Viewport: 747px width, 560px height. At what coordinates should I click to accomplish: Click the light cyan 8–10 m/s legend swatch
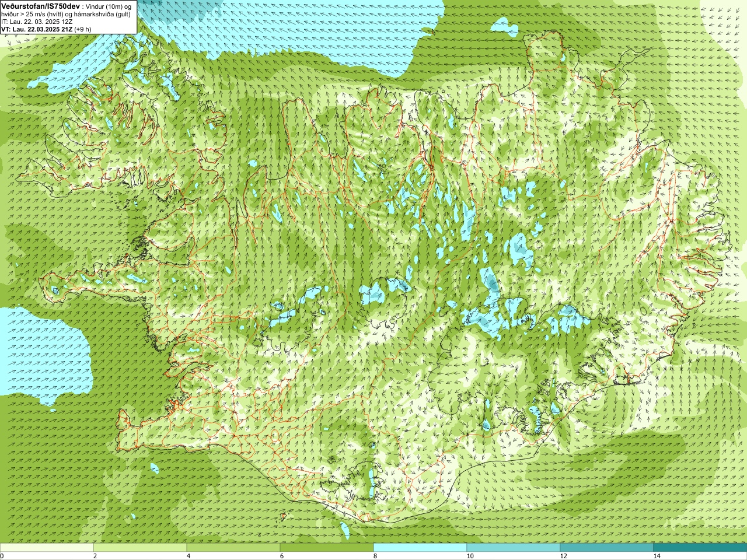point(420,548)
